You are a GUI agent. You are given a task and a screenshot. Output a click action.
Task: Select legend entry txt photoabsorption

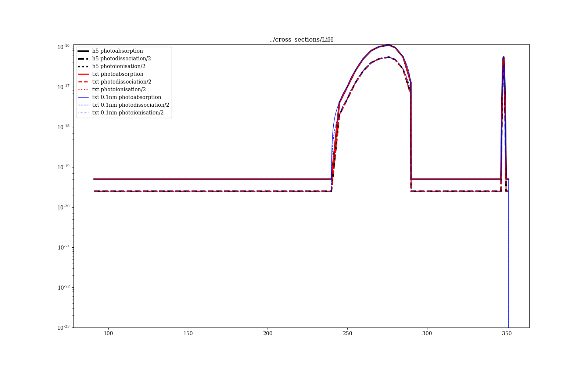pos(110,74)
